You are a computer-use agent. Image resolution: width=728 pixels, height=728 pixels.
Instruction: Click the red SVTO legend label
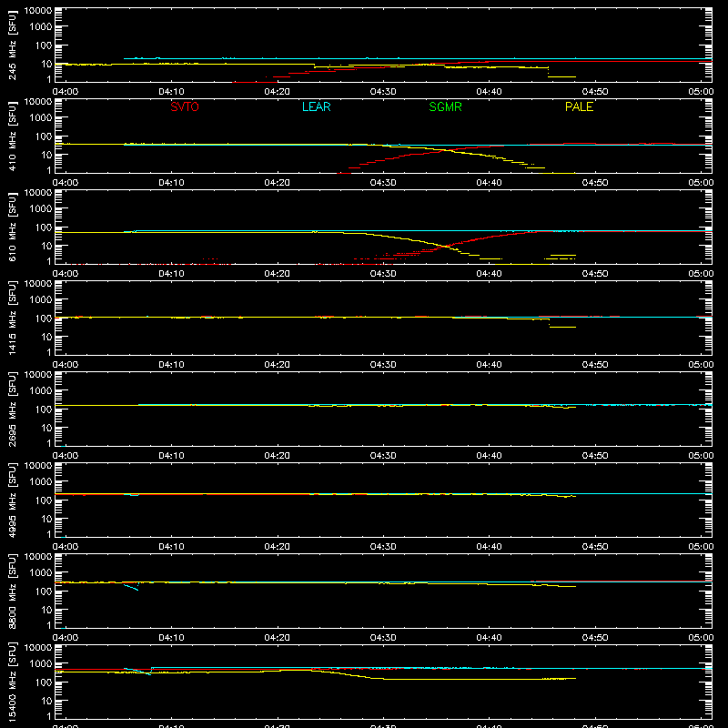pos(185,106)
